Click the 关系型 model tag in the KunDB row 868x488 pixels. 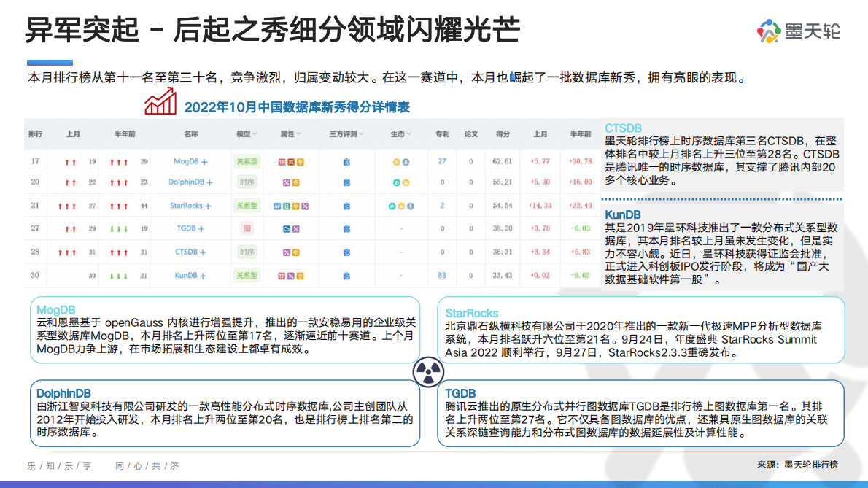[247, 276]
